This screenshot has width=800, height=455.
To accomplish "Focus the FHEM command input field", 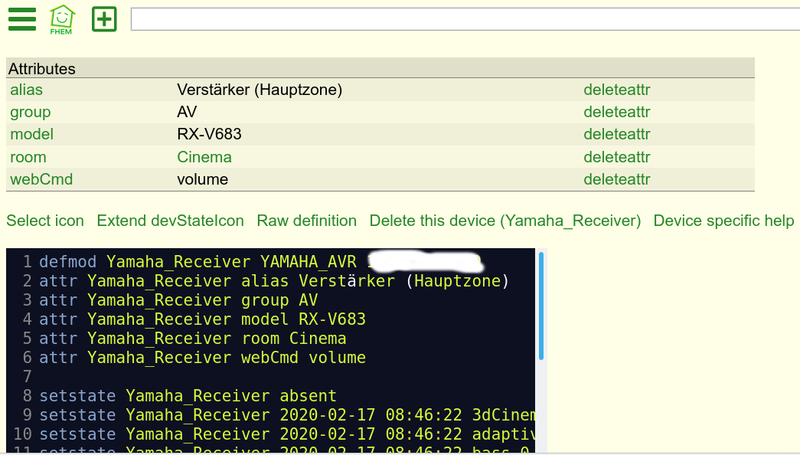I will tap(465, 19).
